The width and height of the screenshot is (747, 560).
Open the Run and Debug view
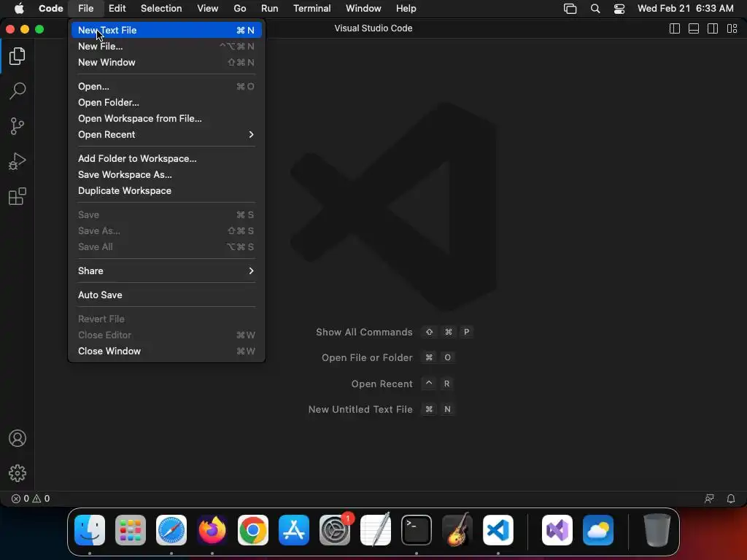click(18, 161)
